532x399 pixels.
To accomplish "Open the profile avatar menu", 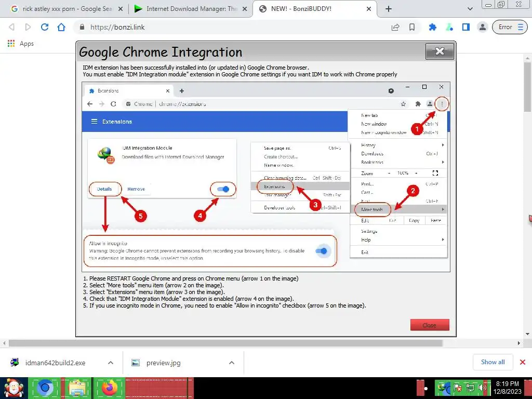I will [x=483, y=27].
